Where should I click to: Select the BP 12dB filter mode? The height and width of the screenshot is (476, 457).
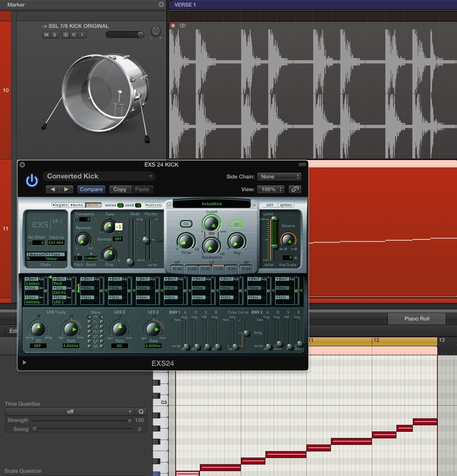[x=246, y=268]
